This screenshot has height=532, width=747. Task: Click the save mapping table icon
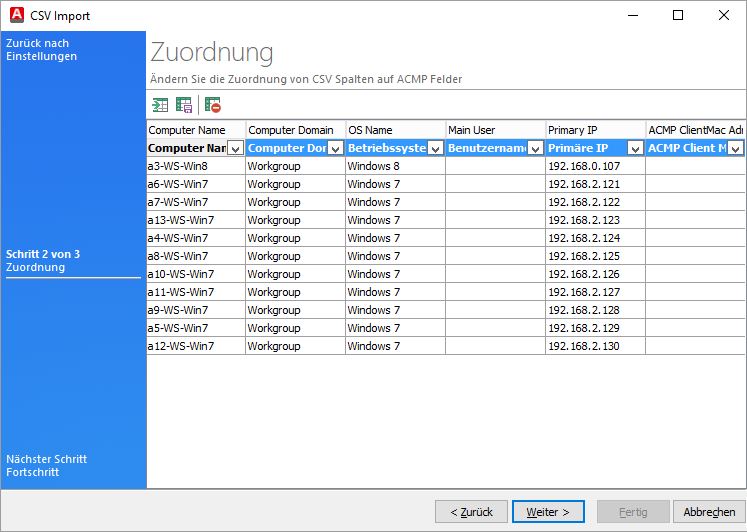[x=184, y=105]
